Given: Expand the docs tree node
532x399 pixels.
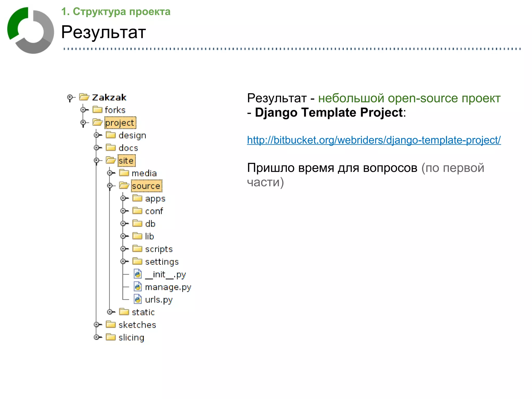Looking at the screenshot, I should (x=96, y=148).
